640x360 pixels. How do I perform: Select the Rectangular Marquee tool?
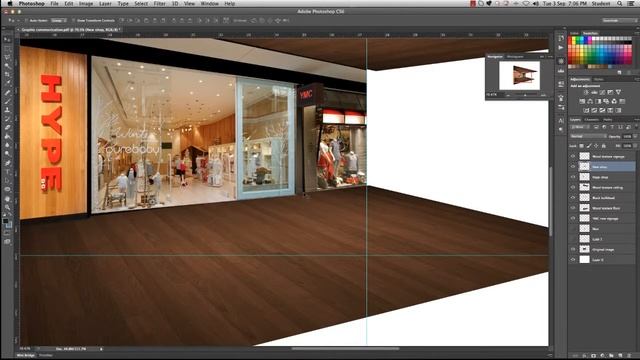[x=7, y=48]
